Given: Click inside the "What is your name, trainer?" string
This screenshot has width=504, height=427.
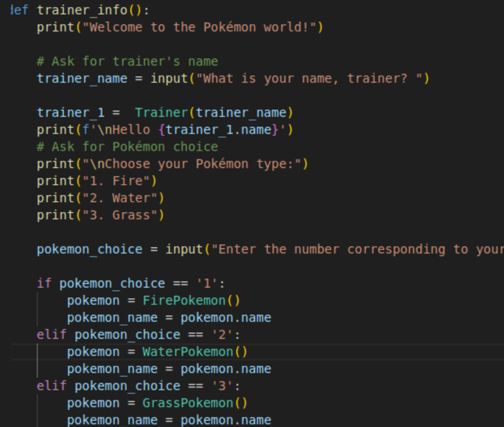Looking at the screenshot, I should tap(309, 79).
